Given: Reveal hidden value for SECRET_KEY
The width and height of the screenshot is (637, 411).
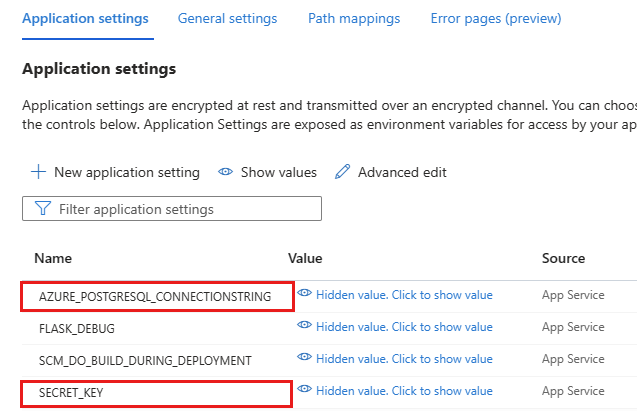Looking at the screenshot, I should click(404, 392).
